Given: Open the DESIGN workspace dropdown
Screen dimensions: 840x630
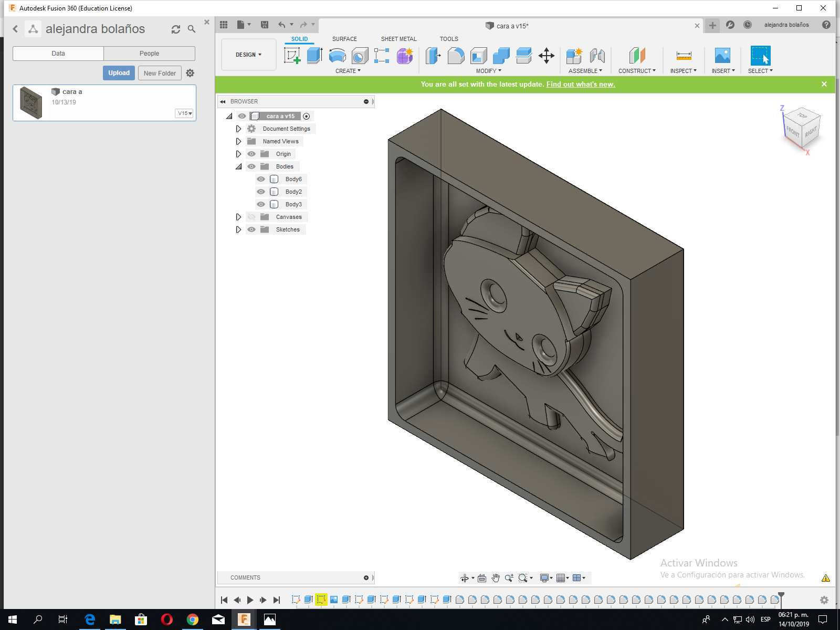Looking at the screenshot, I should [x=248, y=55].
